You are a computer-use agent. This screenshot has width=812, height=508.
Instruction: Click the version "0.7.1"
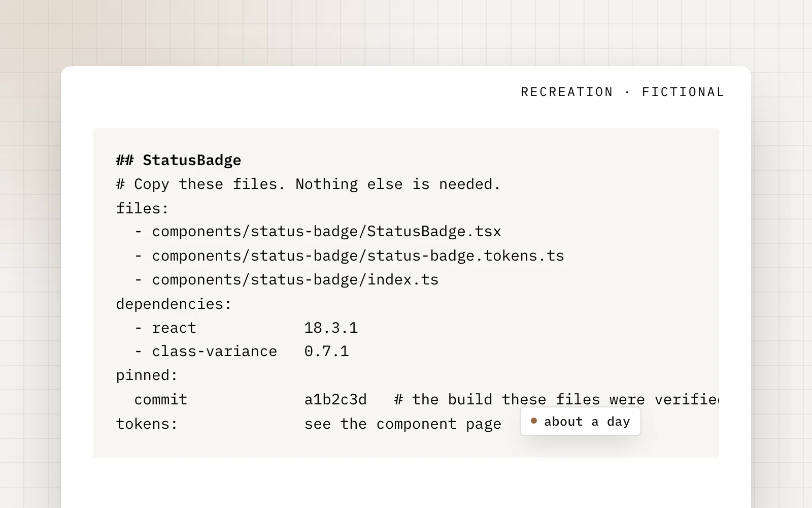(326, 352)
